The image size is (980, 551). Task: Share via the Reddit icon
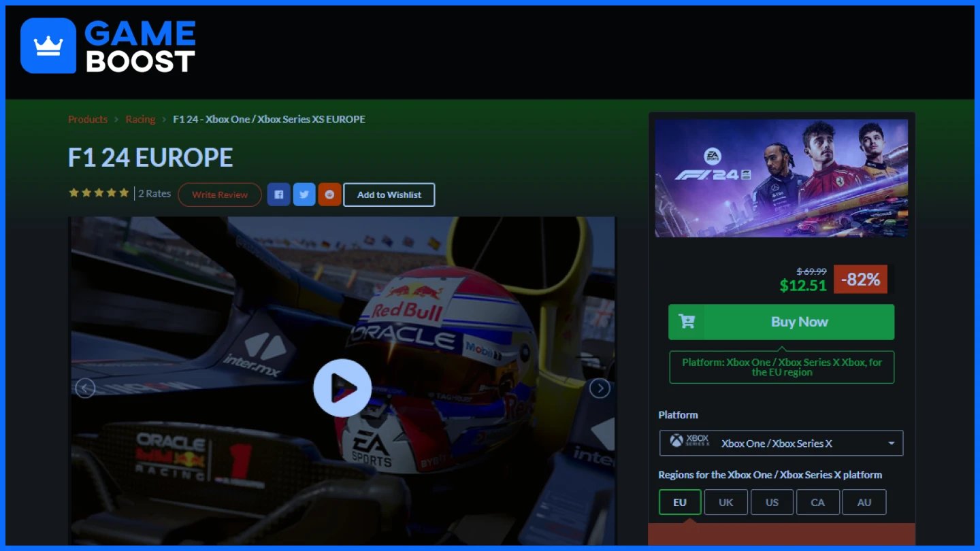coord(330,195)
